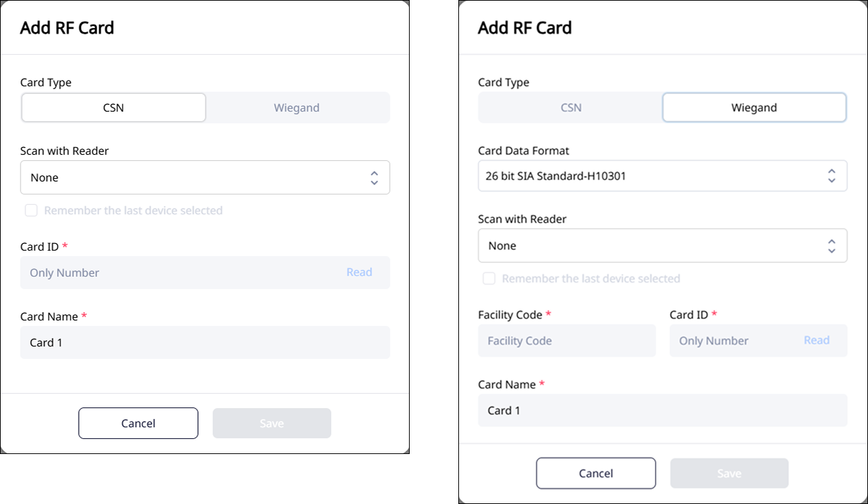Viewport: 868px width, 504px height.
Task: Expand the Card Data Format dropdown
Action: [x=651, y=176]
